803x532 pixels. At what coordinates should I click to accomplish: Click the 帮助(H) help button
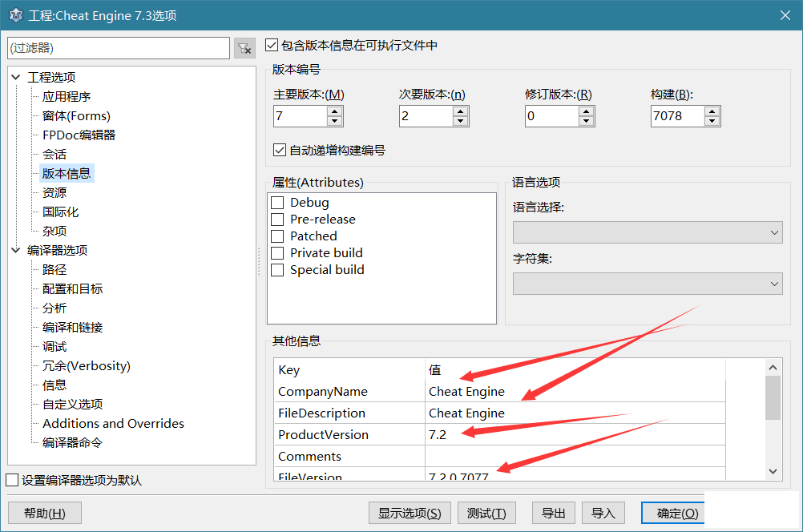45,513
